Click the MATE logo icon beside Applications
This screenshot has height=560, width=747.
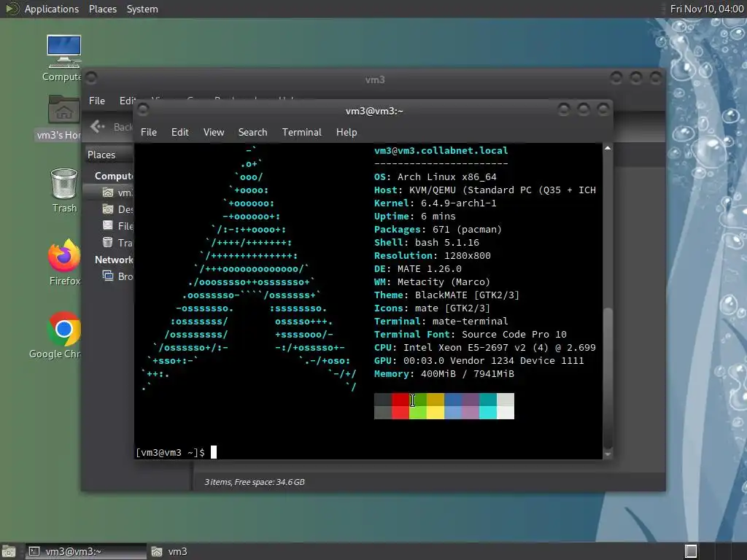12,9
